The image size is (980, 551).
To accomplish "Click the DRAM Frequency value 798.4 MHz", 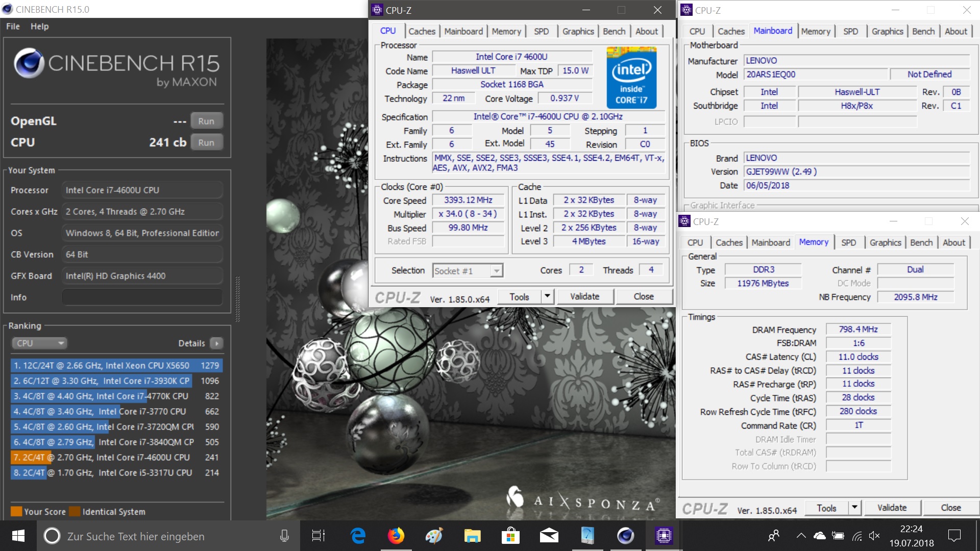I will click(x=858, y=329).
